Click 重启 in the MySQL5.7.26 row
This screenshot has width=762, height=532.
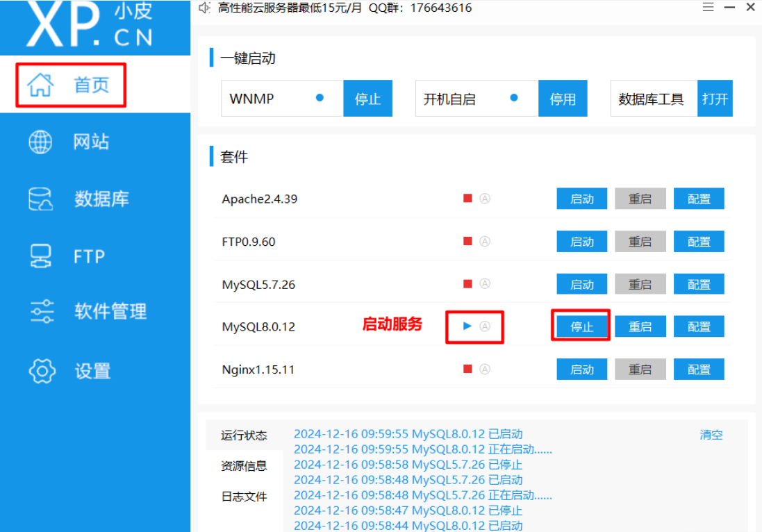[x=640, y=284]
